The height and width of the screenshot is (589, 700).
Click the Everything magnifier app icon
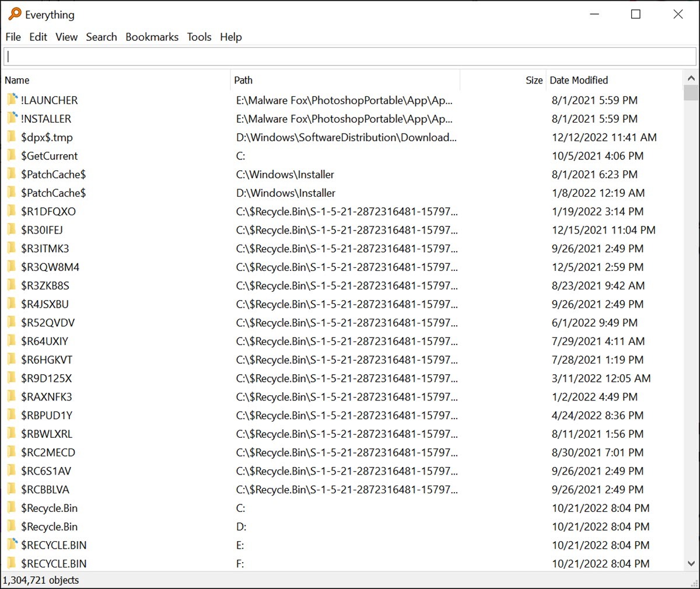(x=15, y=14)
